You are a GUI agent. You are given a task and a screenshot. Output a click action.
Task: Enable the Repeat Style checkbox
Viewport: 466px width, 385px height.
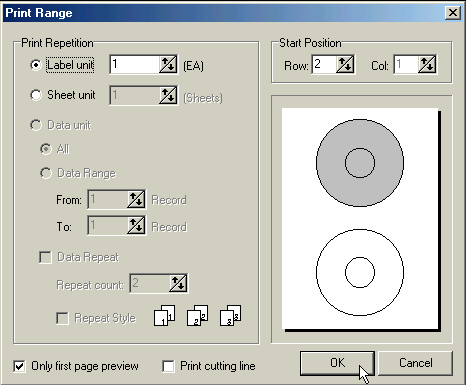coord(62,318)
